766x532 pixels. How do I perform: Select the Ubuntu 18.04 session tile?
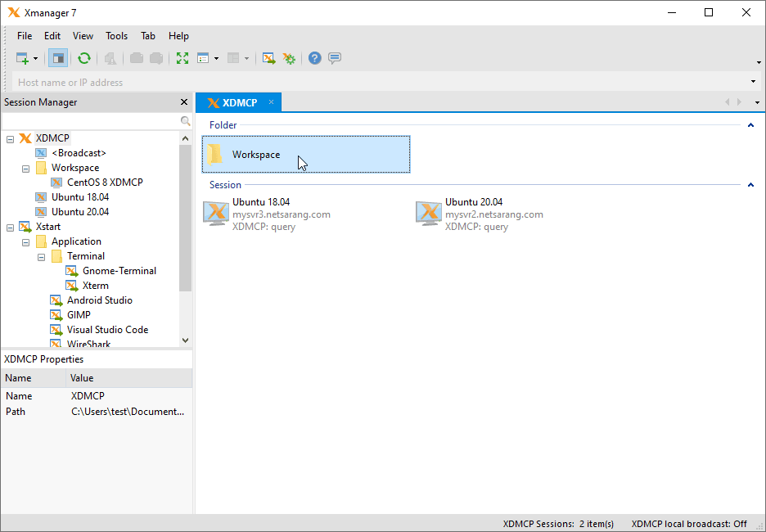click(x=267, y=214)
